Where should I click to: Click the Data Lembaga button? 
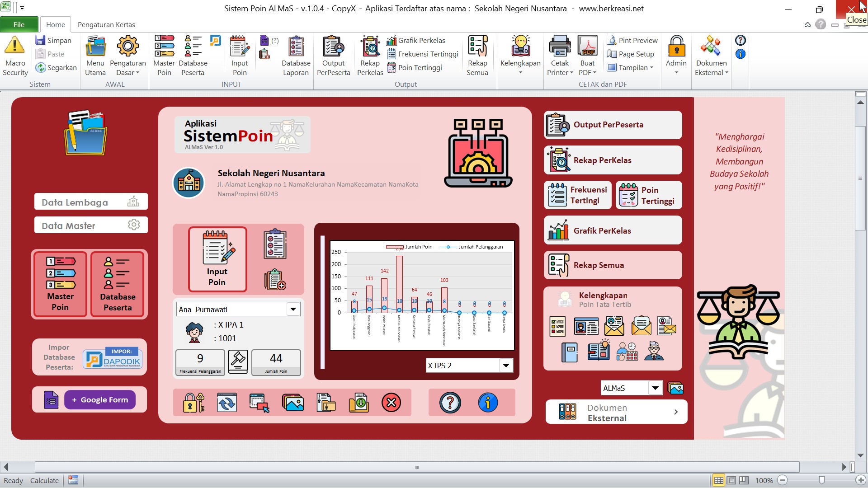tap(90, 202)
